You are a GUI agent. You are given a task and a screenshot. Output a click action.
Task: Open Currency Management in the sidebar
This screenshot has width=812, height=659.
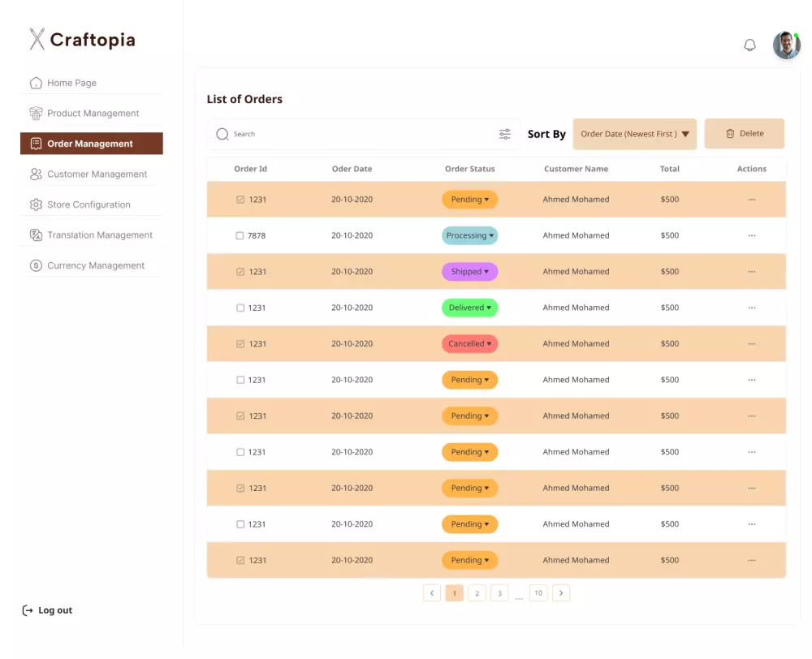(36, 265)
